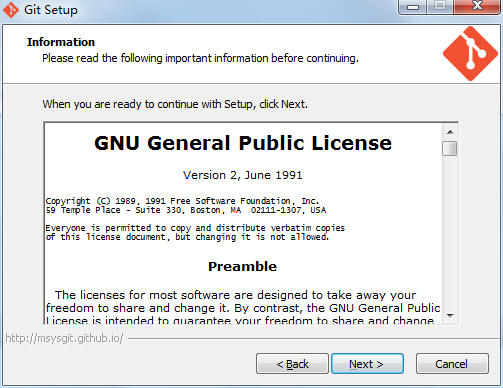Go to the Next setup page
This screenshot has height=388, width=503.
click(x=367, y=364)
